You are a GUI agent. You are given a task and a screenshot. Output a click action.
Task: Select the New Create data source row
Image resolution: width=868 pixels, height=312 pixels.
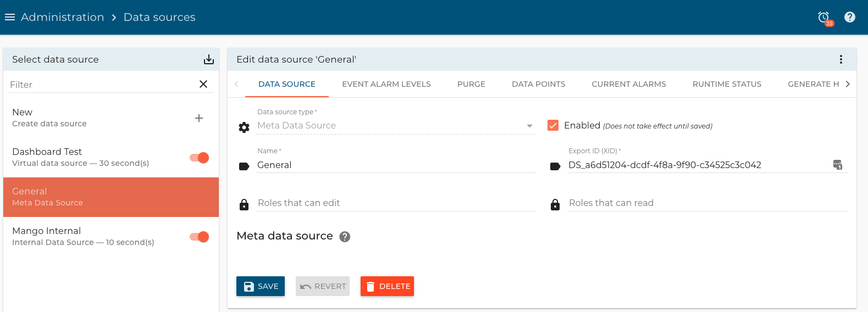111,118
